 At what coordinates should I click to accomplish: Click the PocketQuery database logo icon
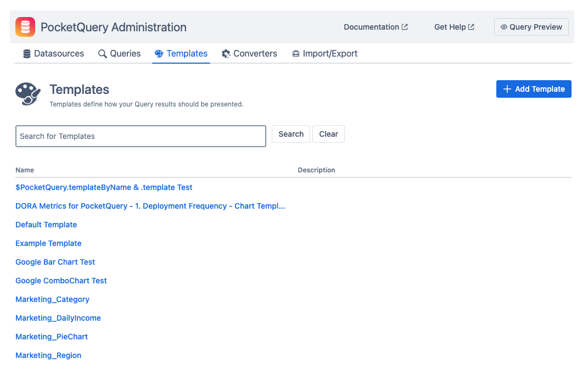click(24, 26)
